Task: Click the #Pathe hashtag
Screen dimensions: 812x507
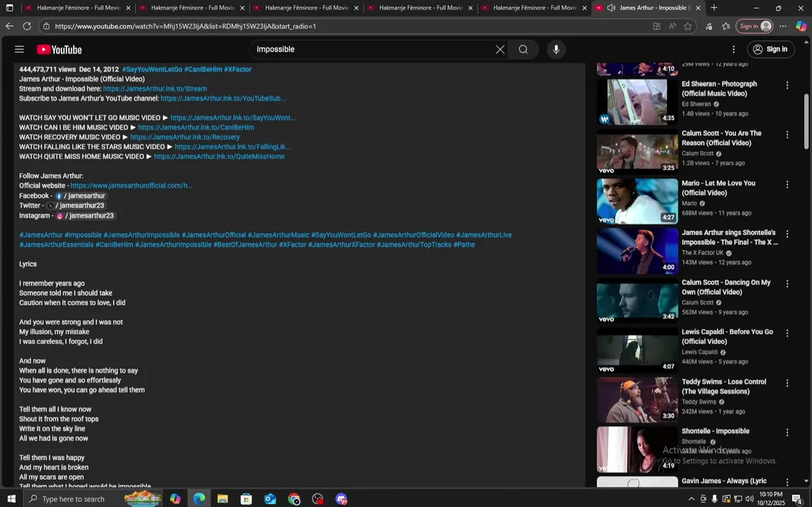Action: click(x=464, y=244)
